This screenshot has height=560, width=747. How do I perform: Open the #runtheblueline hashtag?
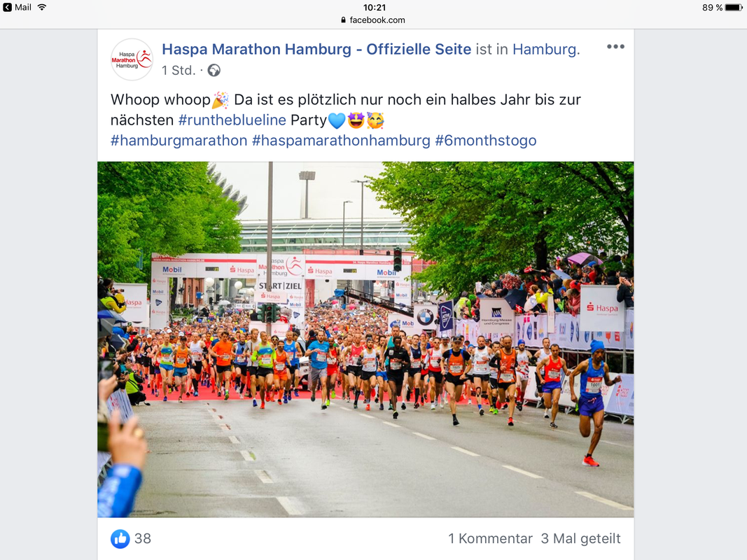232,120
